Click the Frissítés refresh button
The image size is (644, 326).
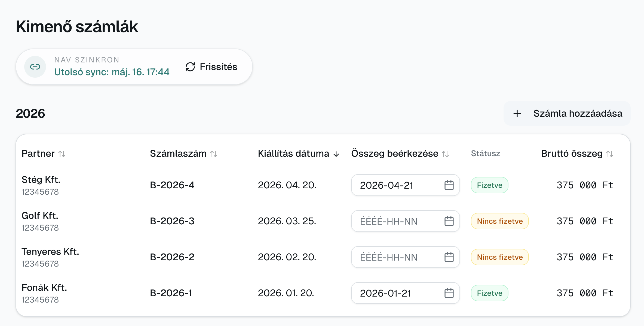[x=211, y=67]
